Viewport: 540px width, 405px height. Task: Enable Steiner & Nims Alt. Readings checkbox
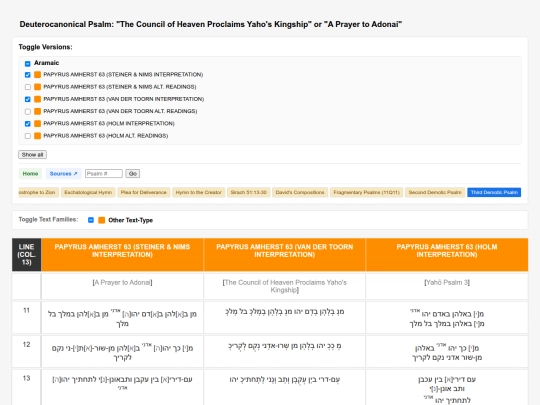tap(28, 87)
